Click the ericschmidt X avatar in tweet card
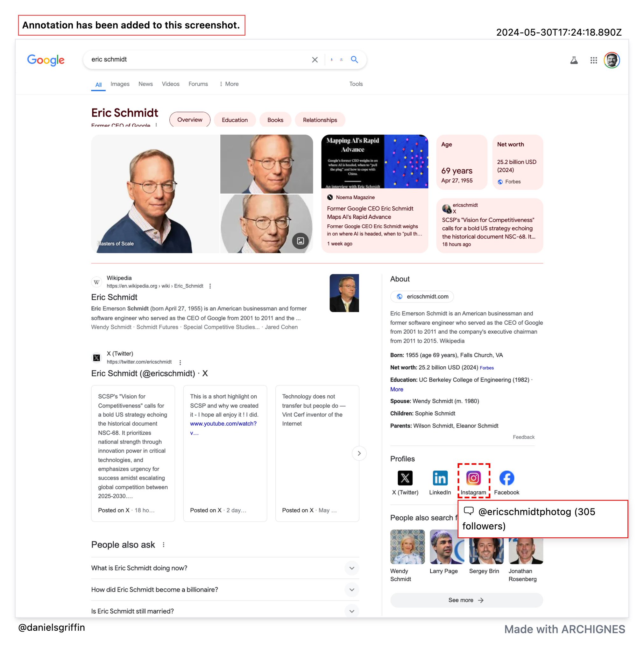 click(446, 209)
